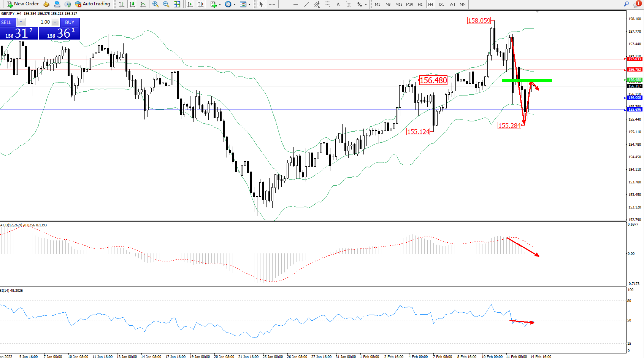Image resolution: width=644 pixels, height=358 pixels.
Task: Zoom out on the chart
Action: tap(166, 4)
